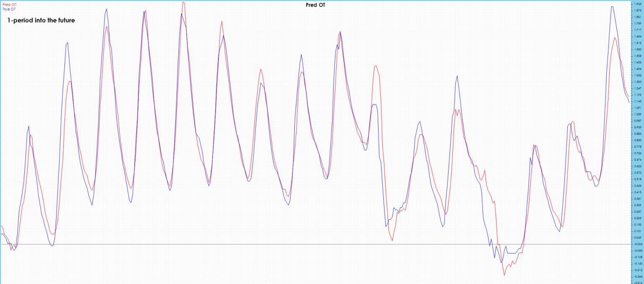Screen dimensions: 644x284
Task: Select the annotation 1-period into the future
Action: pyautogui.click(x=41, y=20)
